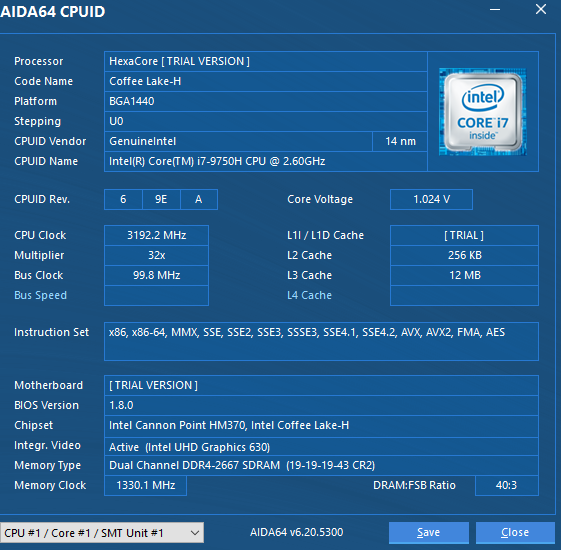Minimize the AIDA64 CPUID window
The image size is (561, 550).
coord(495,10)
